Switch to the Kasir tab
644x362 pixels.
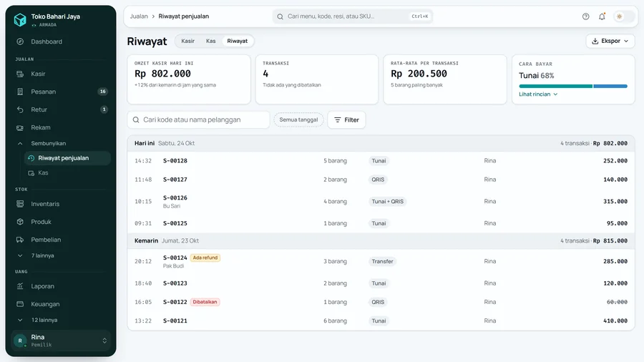tap(187, 41)
